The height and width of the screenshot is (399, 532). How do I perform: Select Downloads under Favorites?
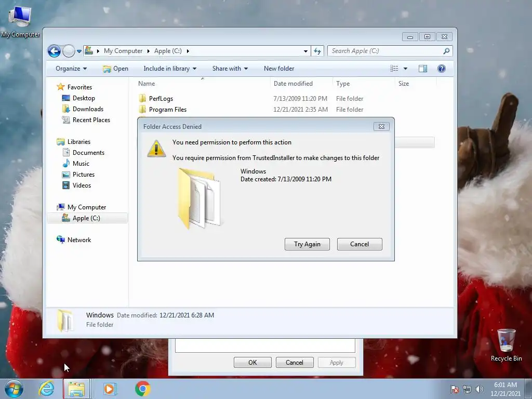tap(83, 109)
